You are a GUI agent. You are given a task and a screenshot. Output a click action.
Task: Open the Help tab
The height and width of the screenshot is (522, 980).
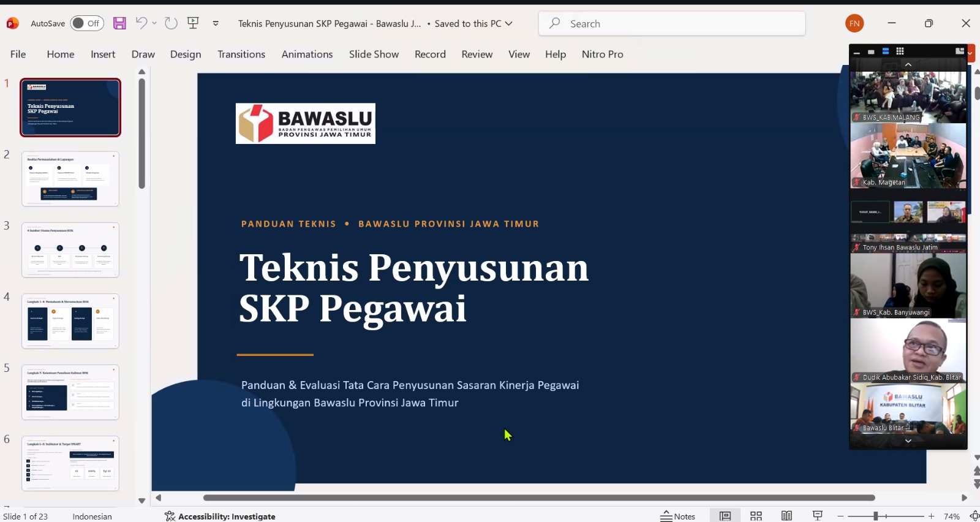pyautogui.click(x=556, y=54)
